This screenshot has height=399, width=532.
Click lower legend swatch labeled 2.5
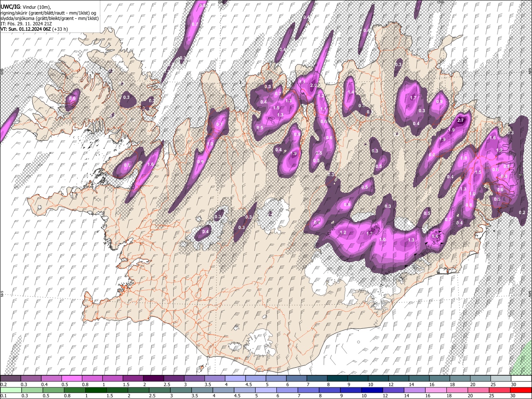tap(160, 390)
